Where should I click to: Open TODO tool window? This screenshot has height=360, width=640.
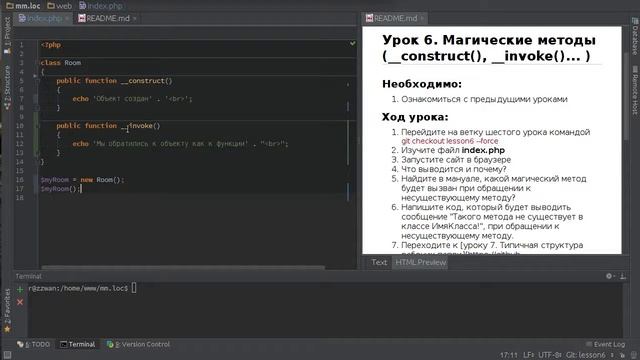coord(33,344)
